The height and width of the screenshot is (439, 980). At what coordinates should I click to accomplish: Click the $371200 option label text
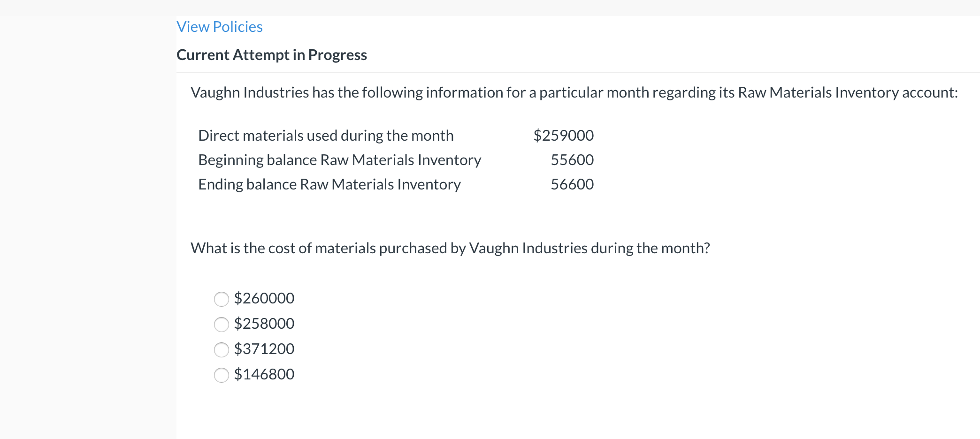coord(264,349)
